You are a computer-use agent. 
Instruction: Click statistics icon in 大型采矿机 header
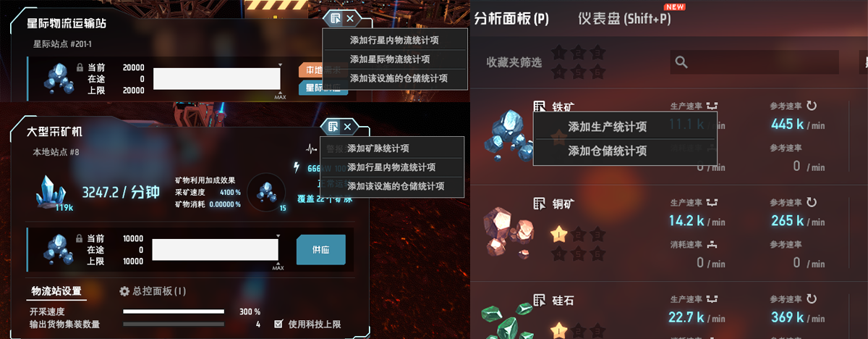click(333, 127)
